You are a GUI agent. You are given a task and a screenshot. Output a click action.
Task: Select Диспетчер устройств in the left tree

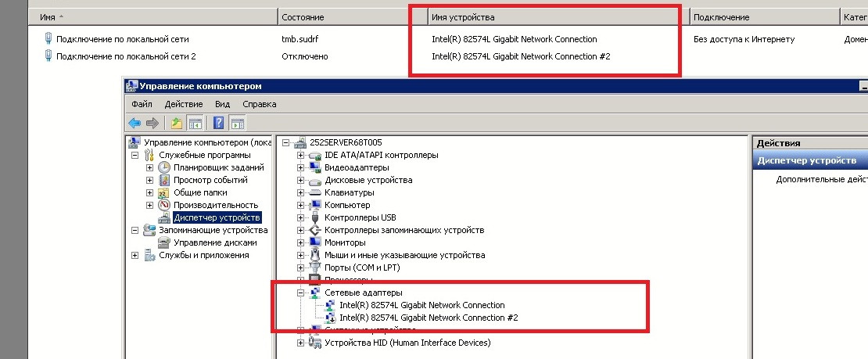(217, 217)
